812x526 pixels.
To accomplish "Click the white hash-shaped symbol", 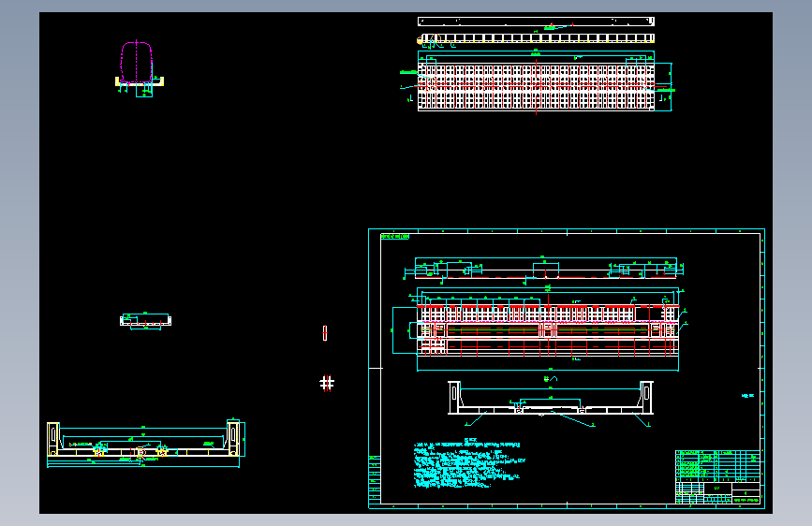I will 327,383.
